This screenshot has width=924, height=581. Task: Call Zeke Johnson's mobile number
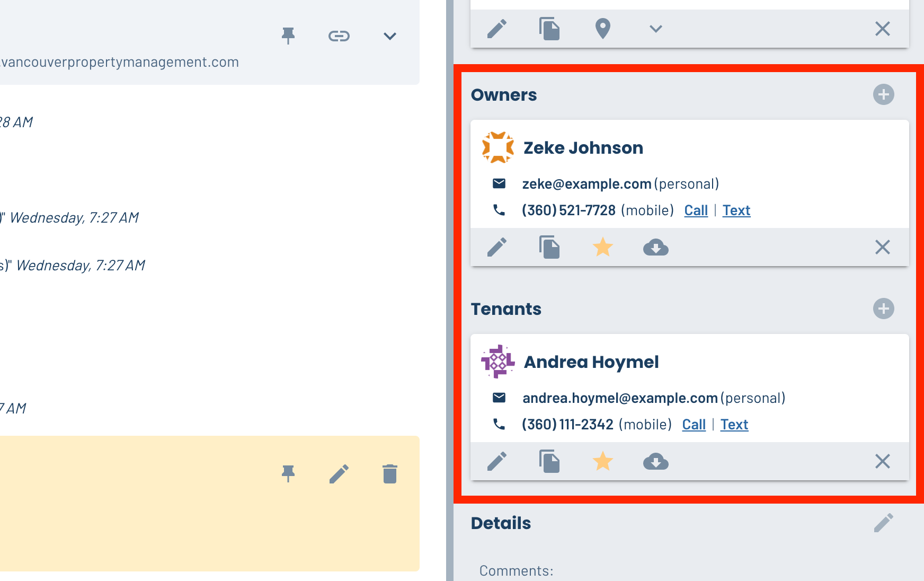click(x=696, y=210)
